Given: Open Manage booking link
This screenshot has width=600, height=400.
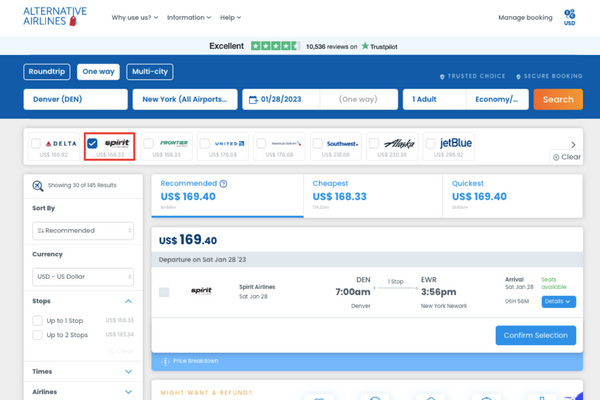Looking at the screenshot, I should click(x=525, y=18).
